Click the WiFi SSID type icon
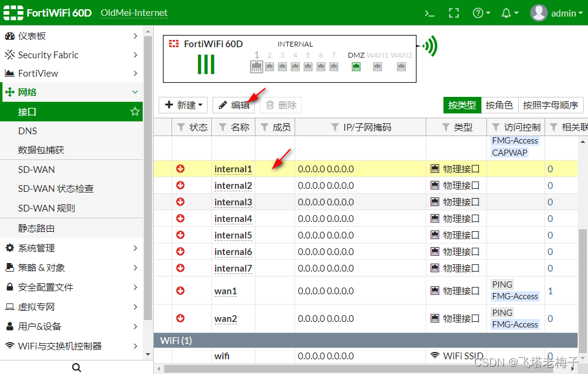Viewport: 588px width, 374px height. point(435,355)
